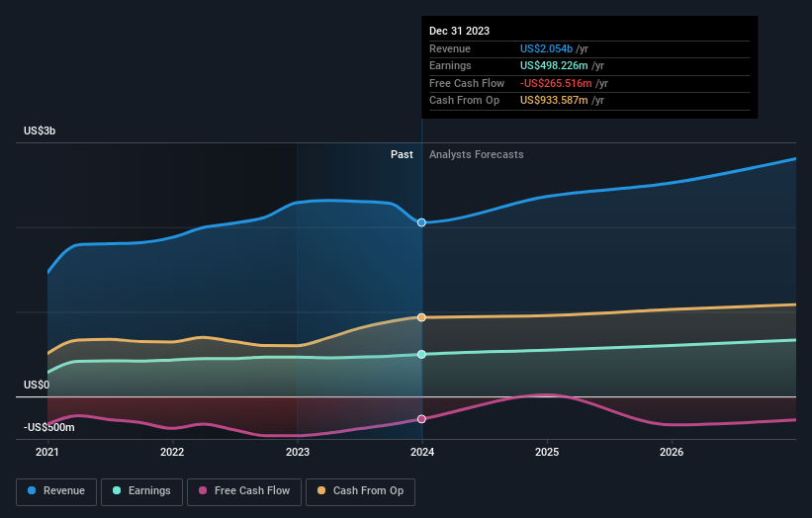Image resolution: width=812 pixels, height=518 pixels.
Task: Toggle the Revenue legend button
Action: point(56,491)
